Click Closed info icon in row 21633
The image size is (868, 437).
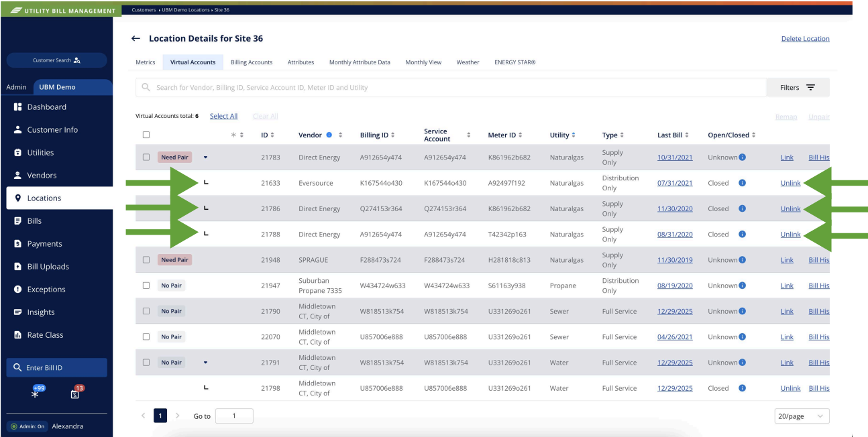pyautogui.click(x=742, y=183)
